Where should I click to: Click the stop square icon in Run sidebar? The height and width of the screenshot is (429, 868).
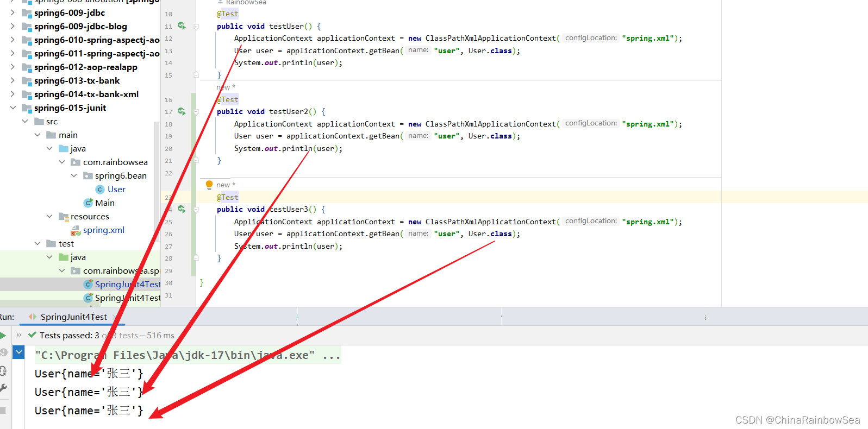click(x=3, y=411)
